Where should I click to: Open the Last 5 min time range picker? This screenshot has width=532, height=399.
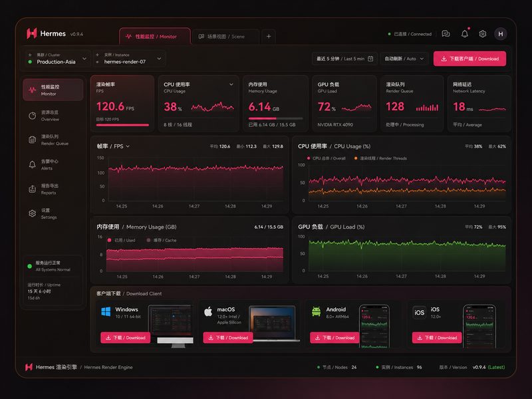click(344, 59)
